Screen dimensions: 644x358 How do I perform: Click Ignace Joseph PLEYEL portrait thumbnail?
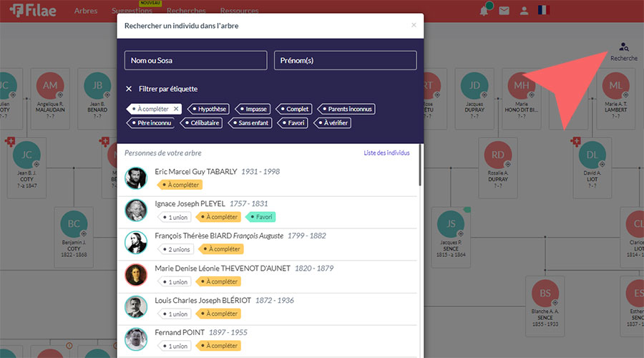coord(136,210)
